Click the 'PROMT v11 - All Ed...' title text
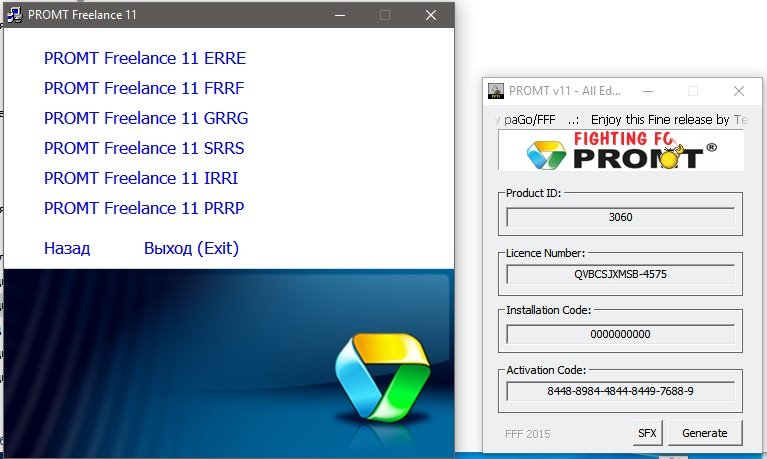767x459 pixels. [x=564, y=91]
